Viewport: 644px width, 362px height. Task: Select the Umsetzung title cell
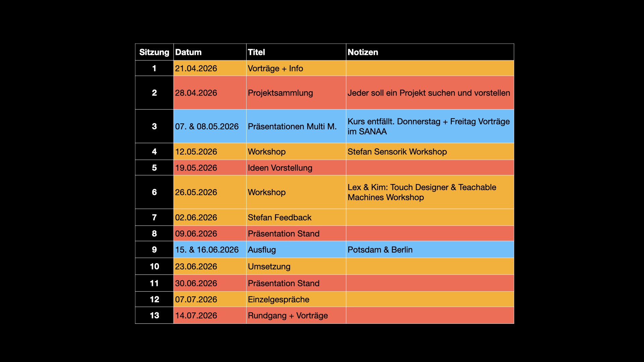[x=296, y=266]
